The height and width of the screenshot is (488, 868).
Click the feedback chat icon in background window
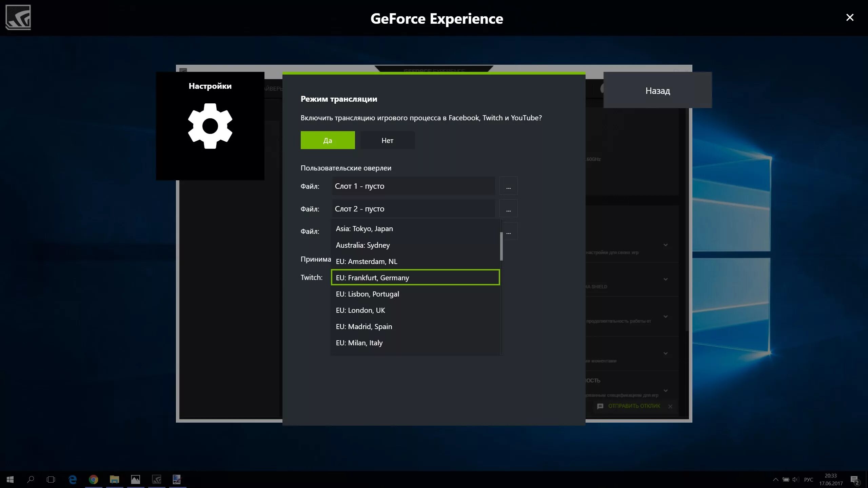600,406
